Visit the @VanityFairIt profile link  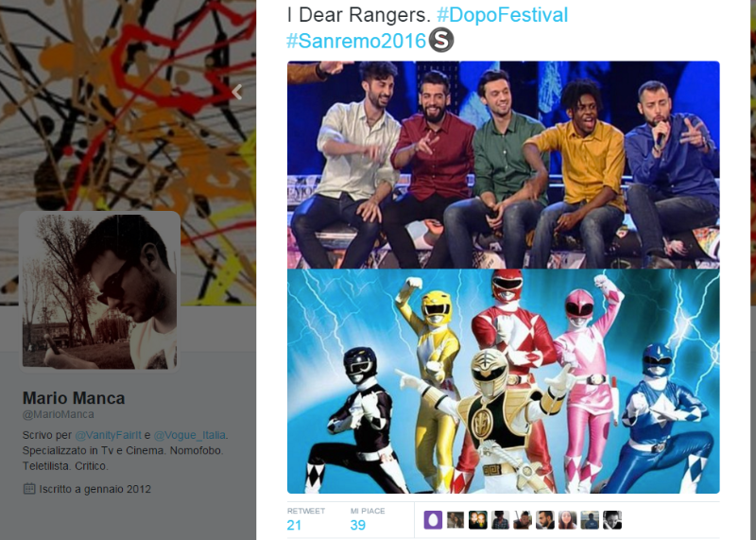click(108, 435)
